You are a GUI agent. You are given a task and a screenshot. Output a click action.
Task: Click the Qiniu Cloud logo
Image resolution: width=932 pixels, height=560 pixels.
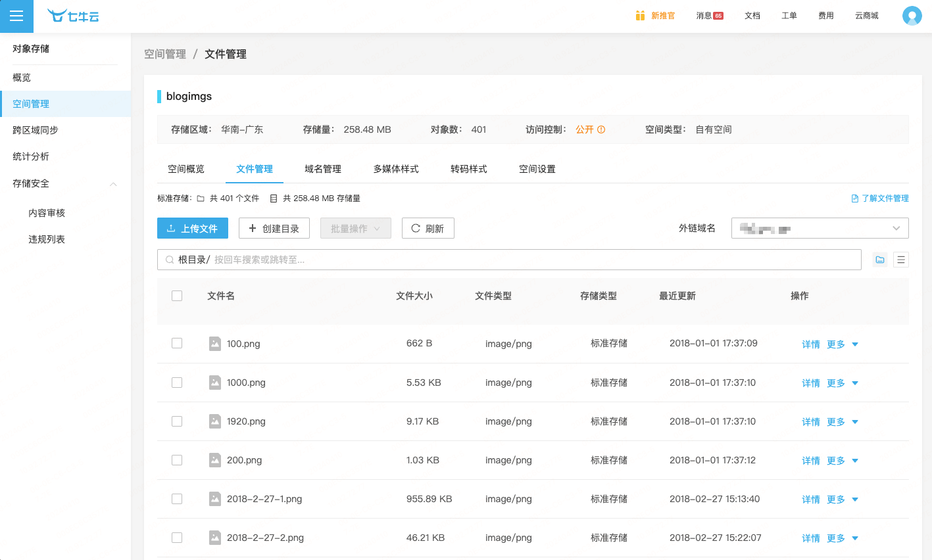click(73, 16)
